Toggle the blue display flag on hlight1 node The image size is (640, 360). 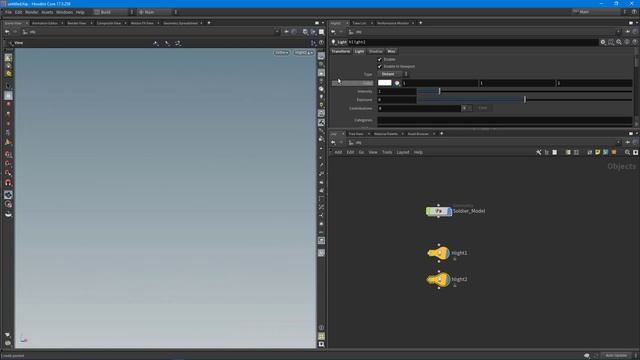coord(447,253)
